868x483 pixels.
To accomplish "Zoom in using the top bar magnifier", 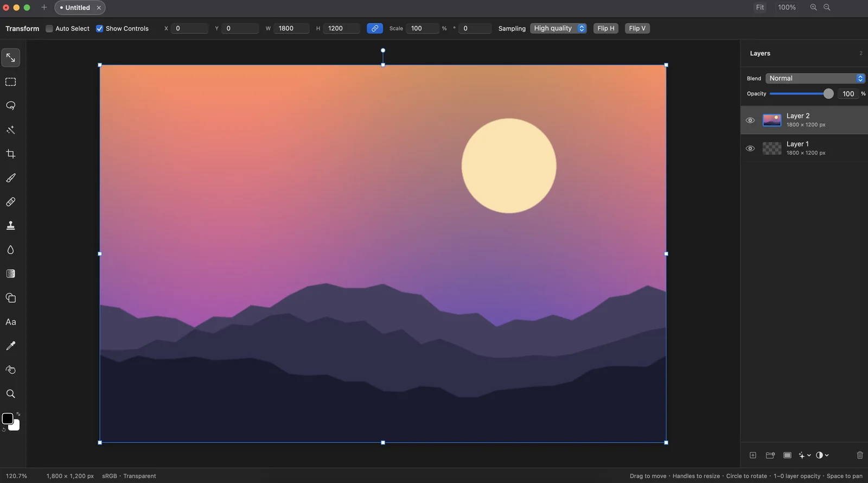I will [813, 8].
